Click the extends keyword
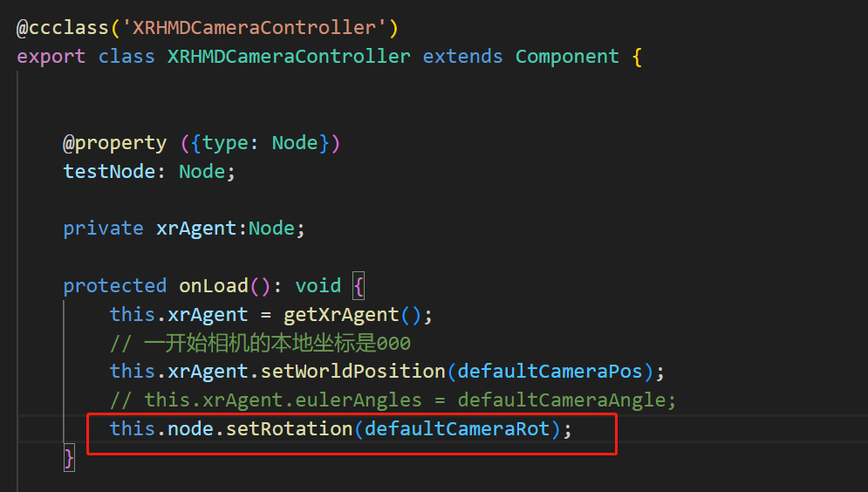The image size is (868, 492). pyautogui.click(x=462, y=57)
